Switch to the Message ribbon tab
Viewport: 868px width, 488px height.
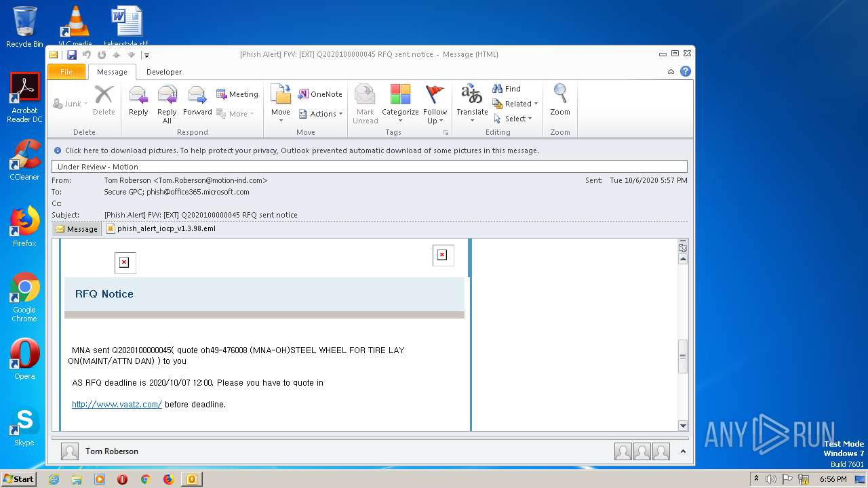point(112,72)
